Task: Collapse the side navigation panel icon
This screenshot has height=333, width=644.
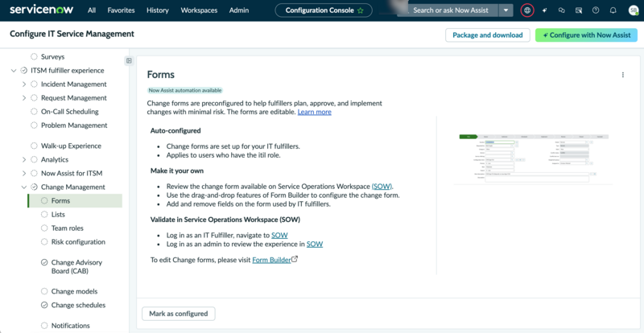Action: (x=129, y=61)
